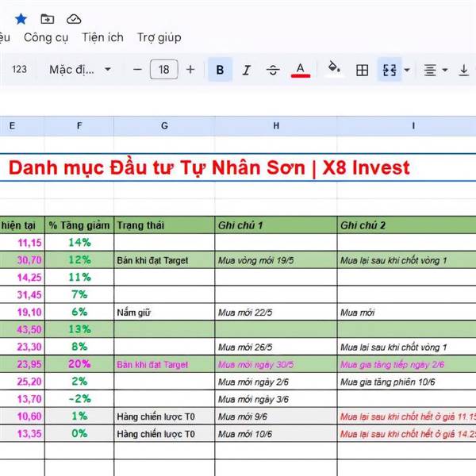This screenshot has width=476, height=476.
Task: Select Mua gia tăng tiếp ngày 2/6 cell
Action: 406,364
